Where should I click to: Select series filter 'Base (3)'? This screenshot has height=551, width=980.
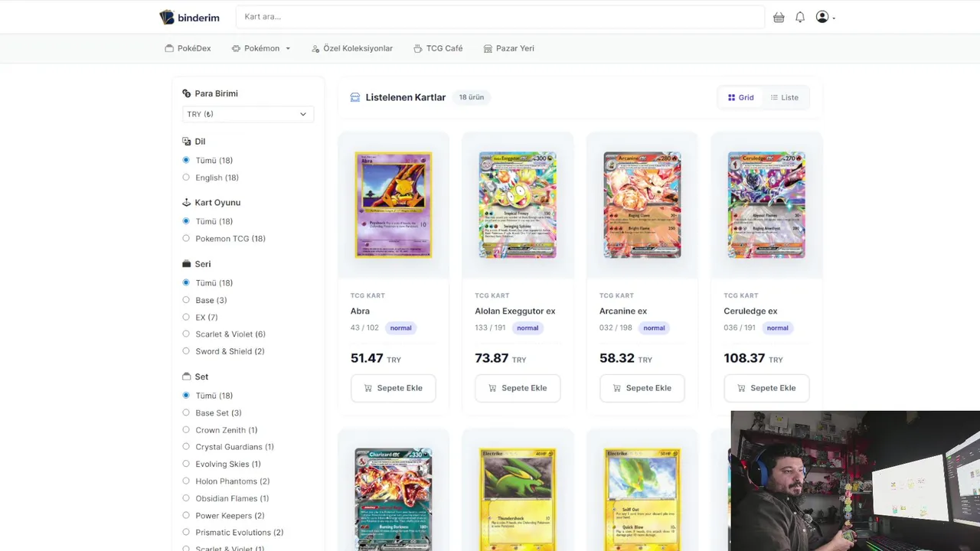coord(204,300)
